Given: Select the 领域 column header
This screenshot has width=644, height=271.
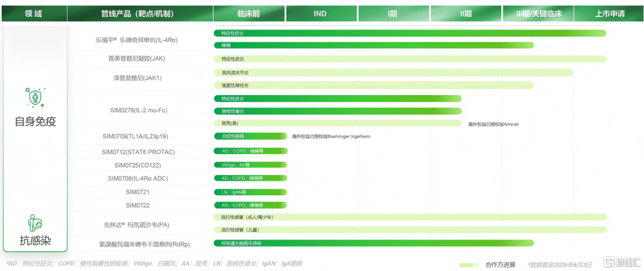Looking at the screenshot, I should coord(34,14).
